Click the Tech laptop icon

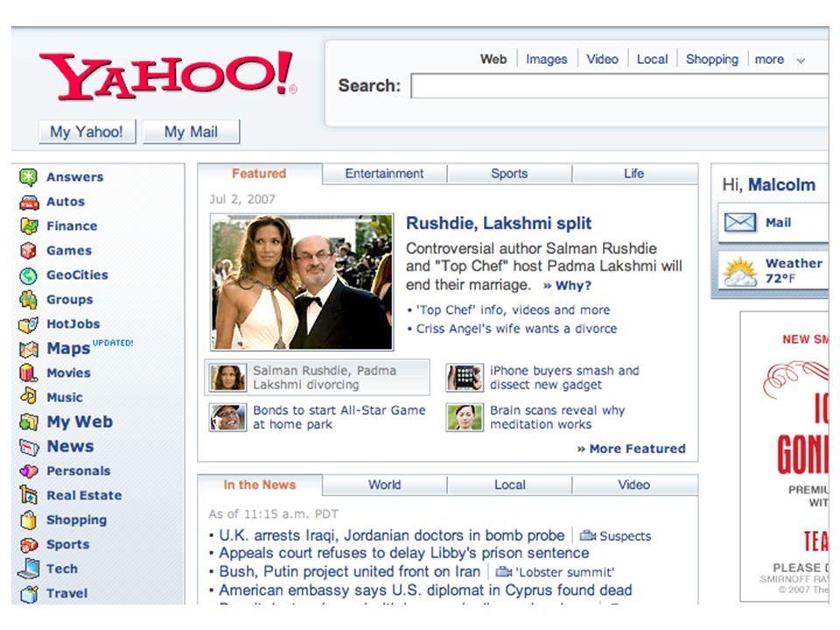point(29,569)
